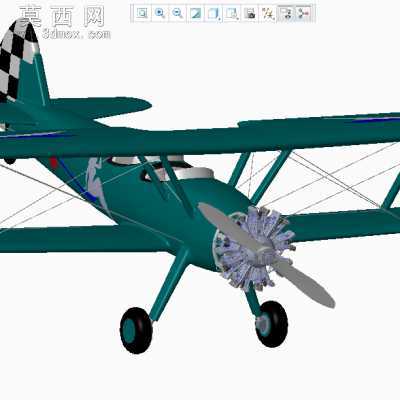Open the Display Style options

pyautogui.click(x=214, y=14)
